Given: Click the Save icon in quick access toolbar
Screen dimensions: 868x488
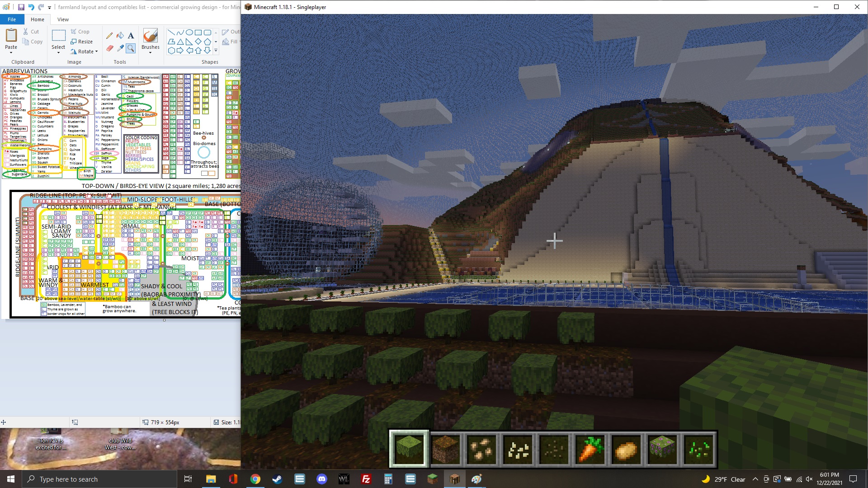Looking at the screenshot, I should [21, 7].
